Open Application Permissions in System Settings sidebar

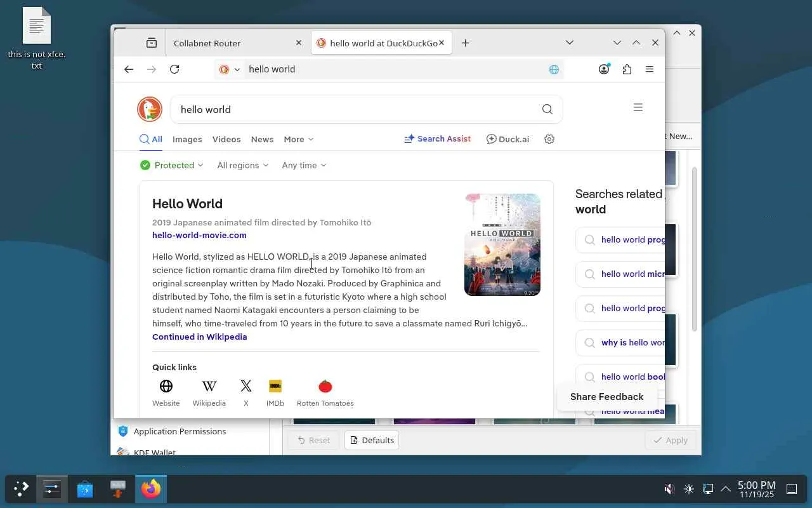[190, 431]
